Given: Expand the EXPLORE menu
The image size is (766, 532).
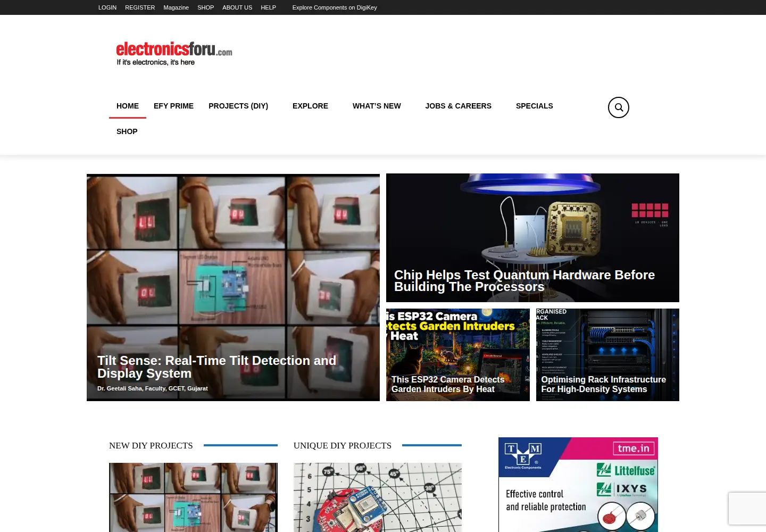Looking at the screenshot, I should tap(310, 106).
